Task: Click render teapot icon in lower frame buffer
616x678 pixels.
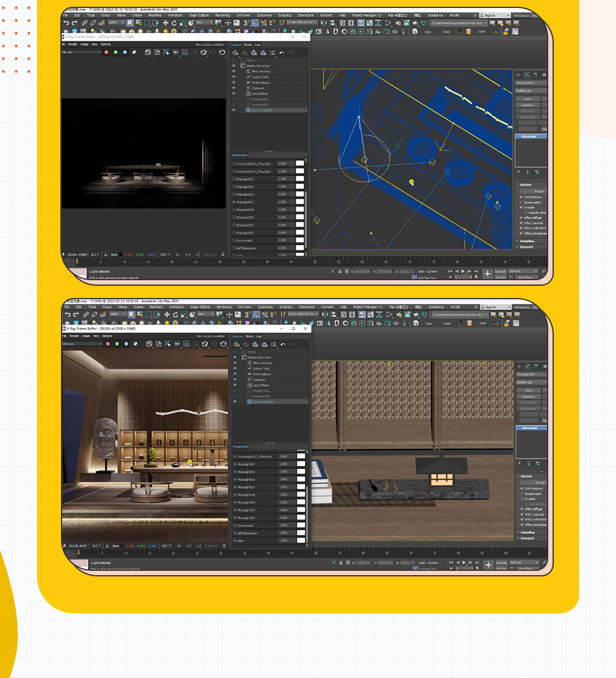Action: point(224,344)
